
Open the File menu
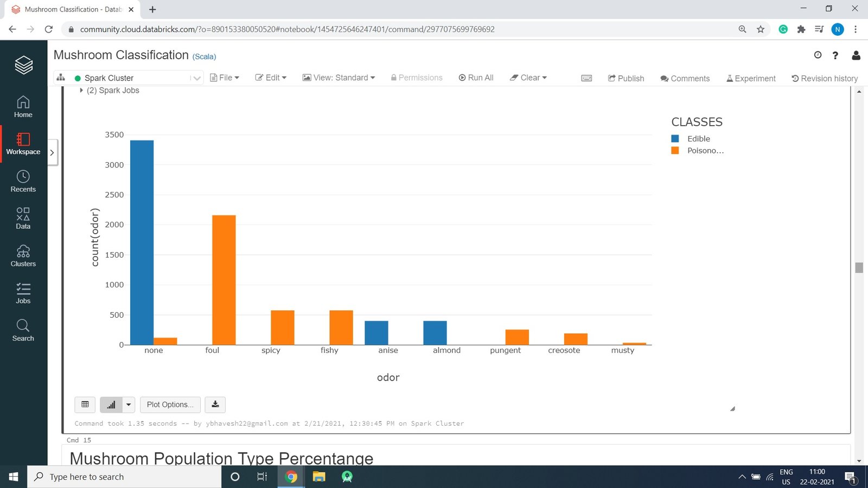point(225,78)
